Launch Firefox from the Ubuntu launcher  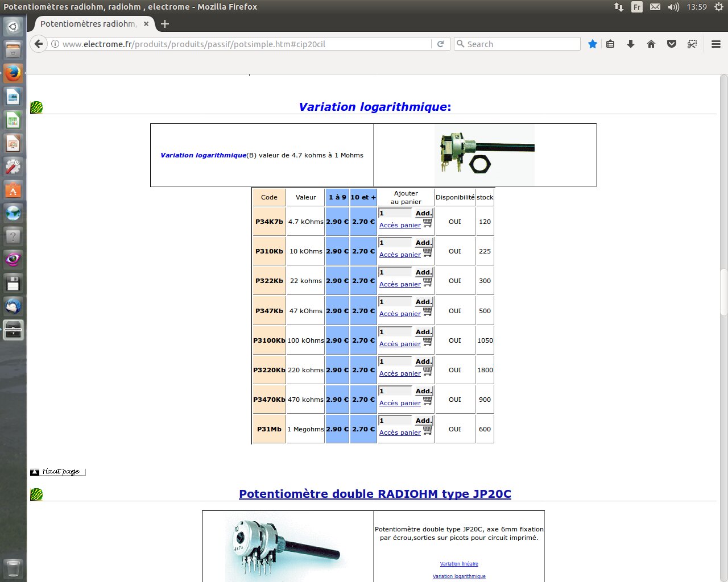(13, 73)
